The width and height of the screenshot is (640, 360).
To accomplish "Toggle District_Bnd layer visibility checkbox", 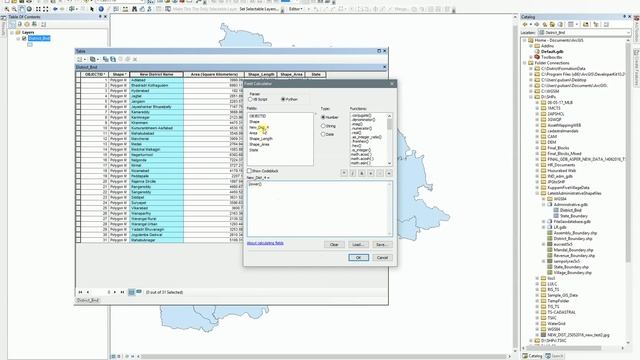I will tap(24, 38).
